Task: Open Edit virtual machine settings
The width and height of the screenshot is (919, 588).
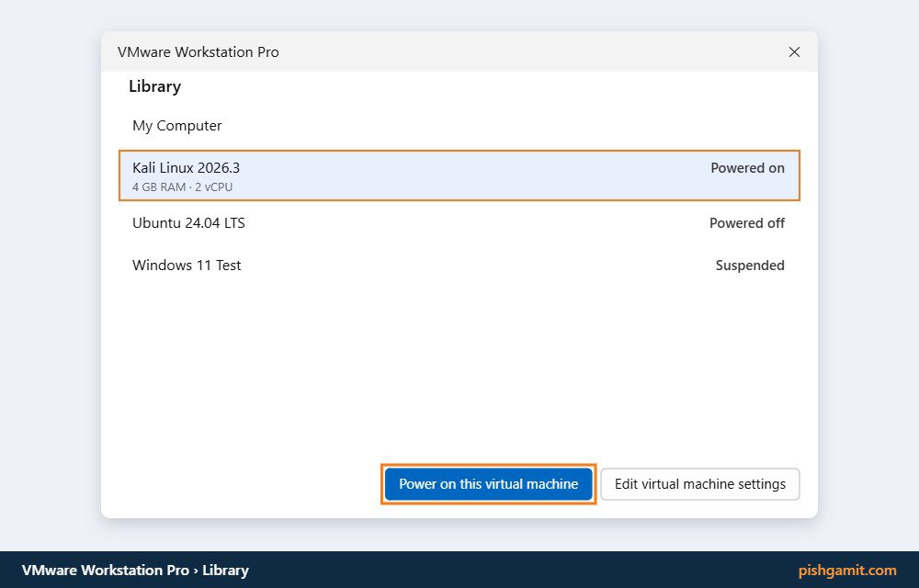Action: (x=699, y=484)
